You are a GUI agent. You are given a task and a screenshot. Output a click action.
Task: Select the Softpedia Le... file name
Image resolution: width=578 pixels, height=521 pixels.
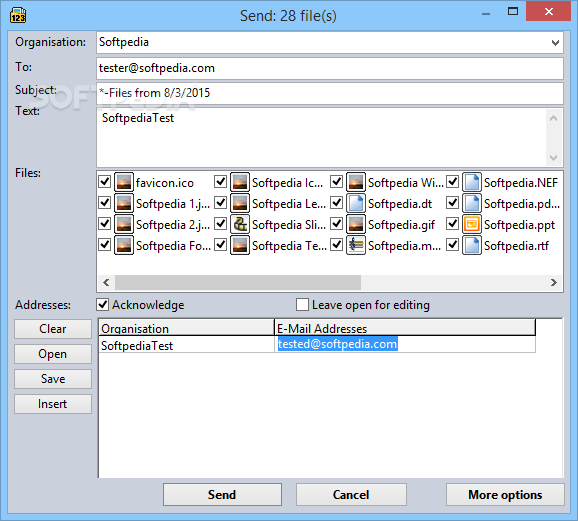click(x=289, y=204)
